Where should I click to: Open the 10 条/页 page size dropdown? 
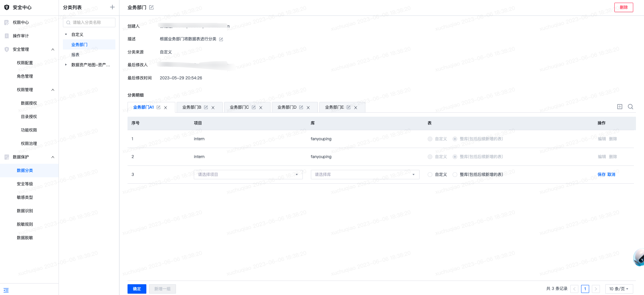click(619, 289)
